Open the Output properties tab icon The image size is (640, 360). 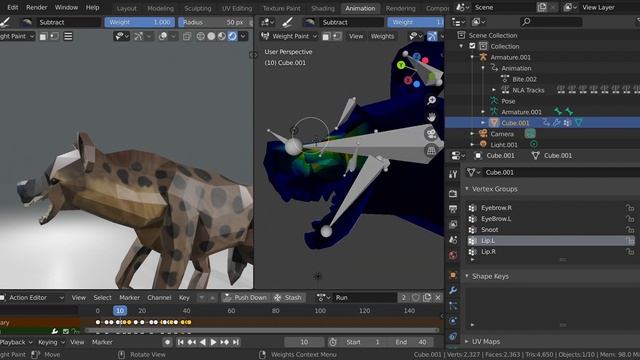(453, 209)
